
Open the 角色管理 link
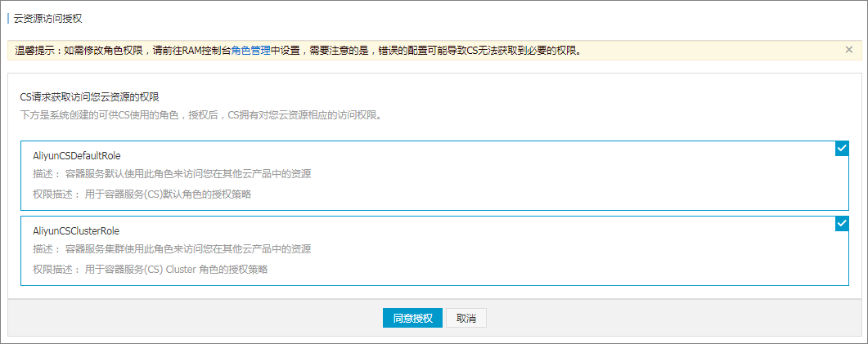251,51
